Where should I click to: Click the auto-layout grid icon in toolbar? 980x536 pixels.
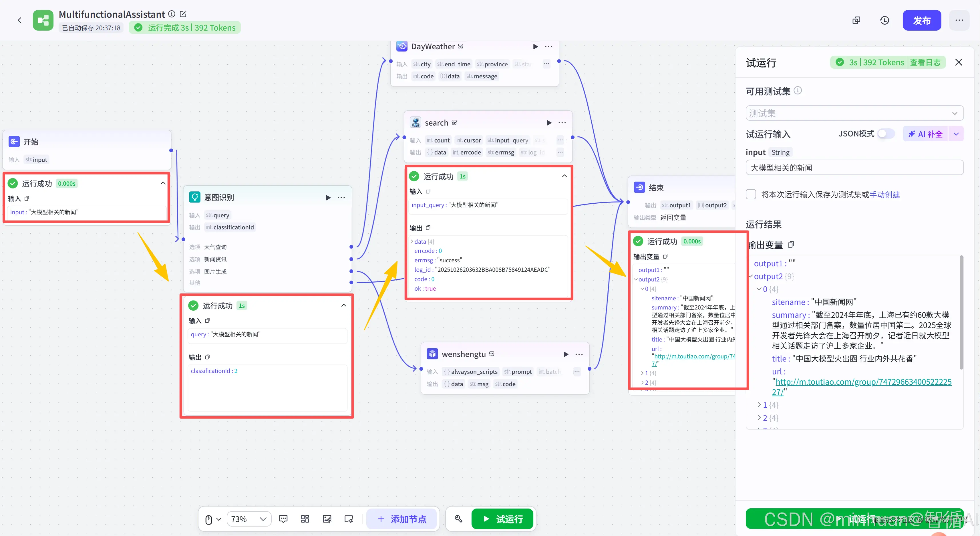(305, 519)
